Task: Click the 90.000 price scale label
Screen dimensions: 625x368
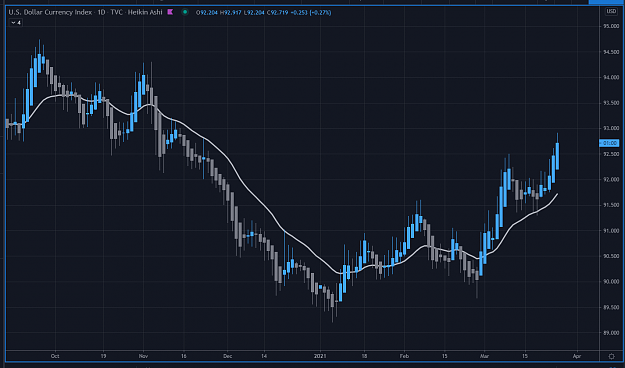Action: (611, 281)
